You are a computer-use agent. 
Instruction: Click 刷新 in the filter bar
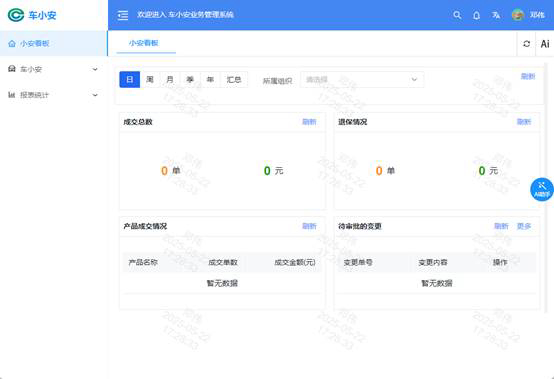pyautogui.click(x=528, y=76)
